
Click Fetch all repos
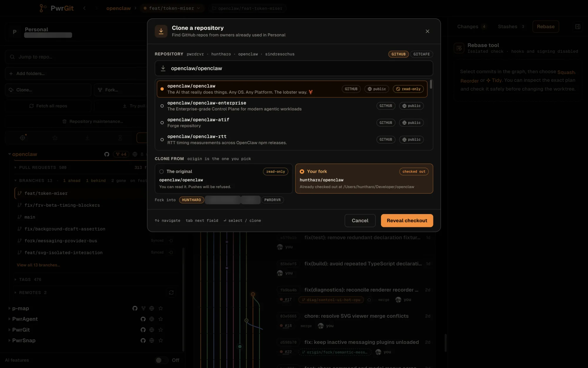click(48, 106)
